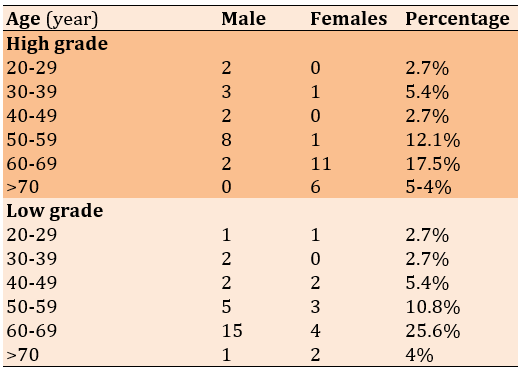This screenshot has height=379, width=525.
Task: Click the high grade 50-59 age label
Action: click(x=32, y=140)
